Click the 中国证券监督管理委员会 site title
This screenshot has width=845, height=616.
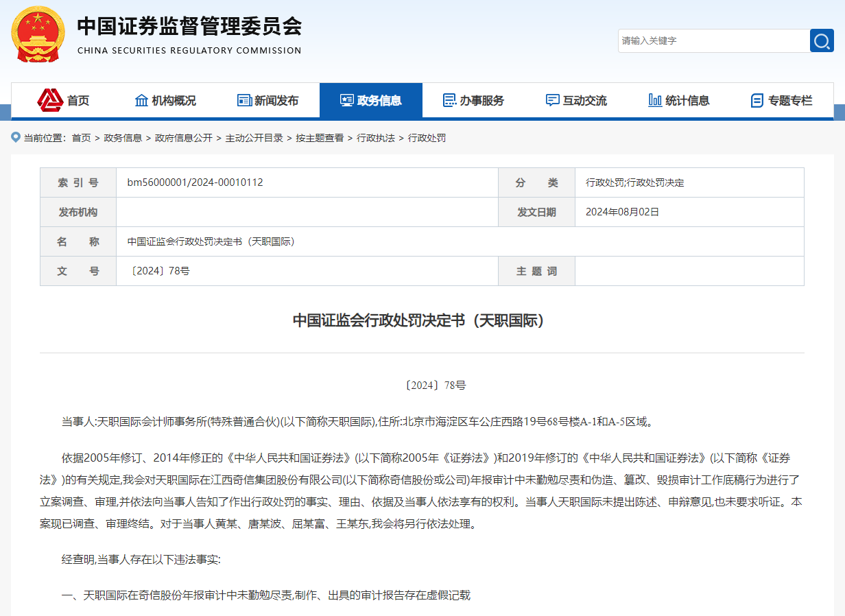coord(189,26)
